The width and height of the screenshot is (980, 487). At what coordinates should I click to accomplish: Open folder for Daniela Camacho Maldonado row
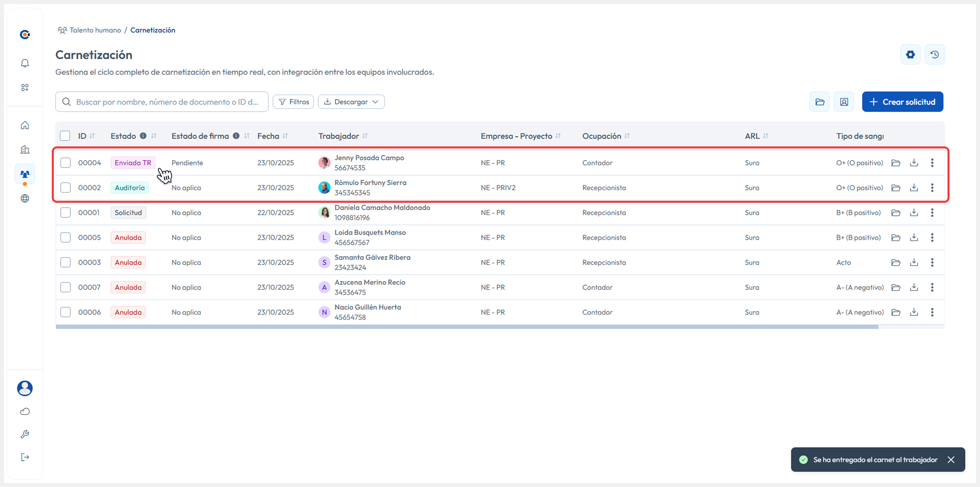896,213
